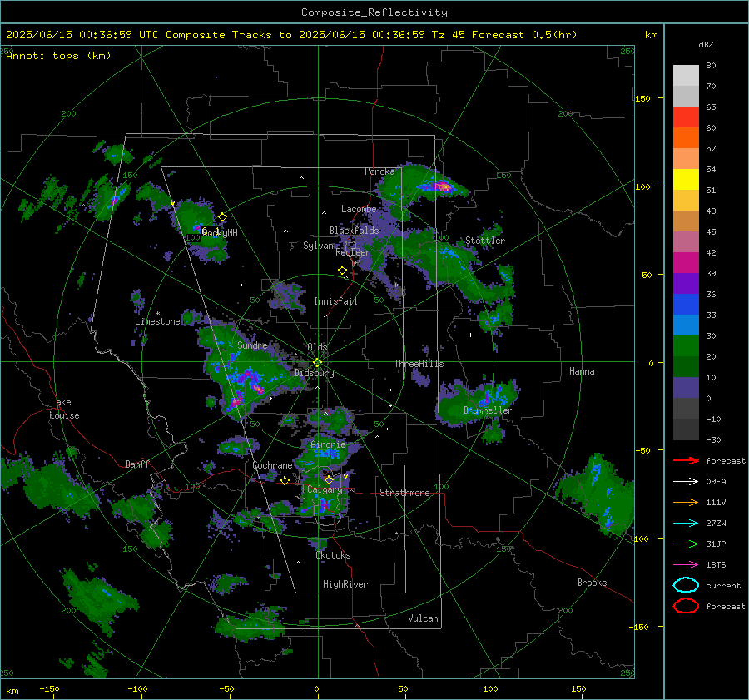Click the ThreeHills city label
The image size is (749, 700).
[419, 364]
